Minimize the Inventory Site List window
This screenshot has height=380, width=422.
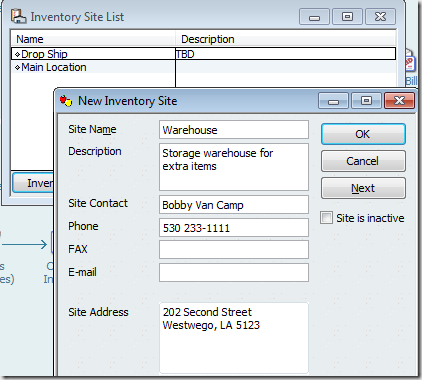[x=314, y=16]
